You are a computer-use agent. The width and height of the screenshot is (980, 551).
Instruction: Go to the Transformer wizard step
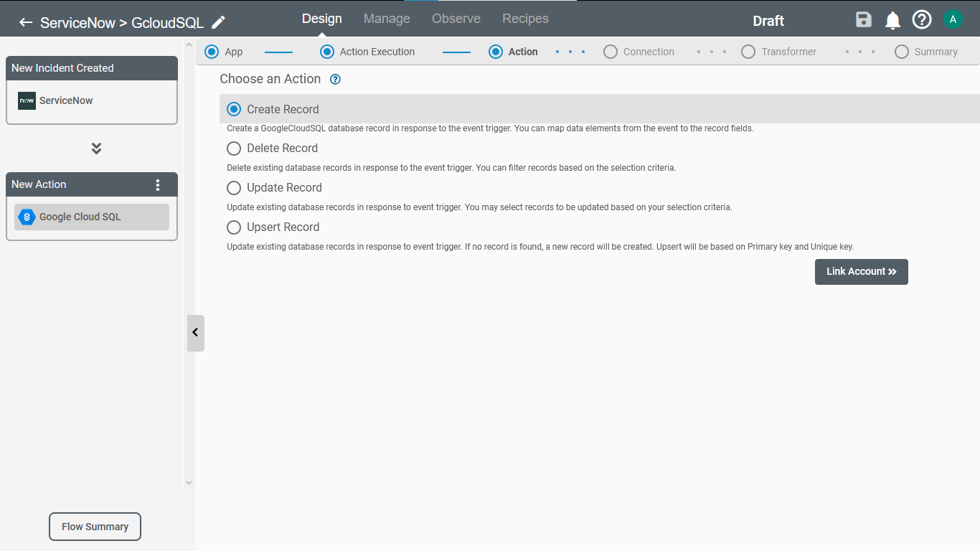[x=778, y=52]
